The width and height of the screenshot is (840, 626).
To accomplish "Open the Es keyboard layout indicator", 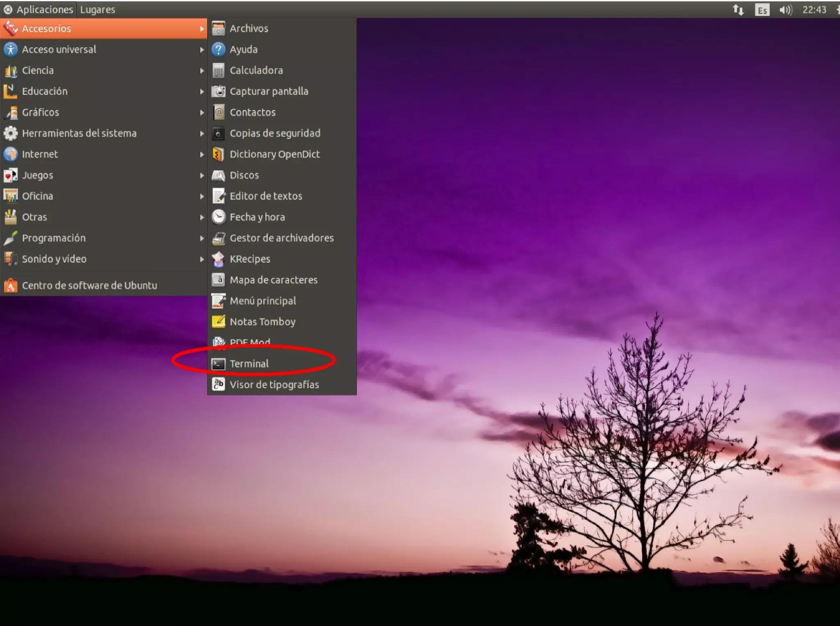I will point(762,10).
